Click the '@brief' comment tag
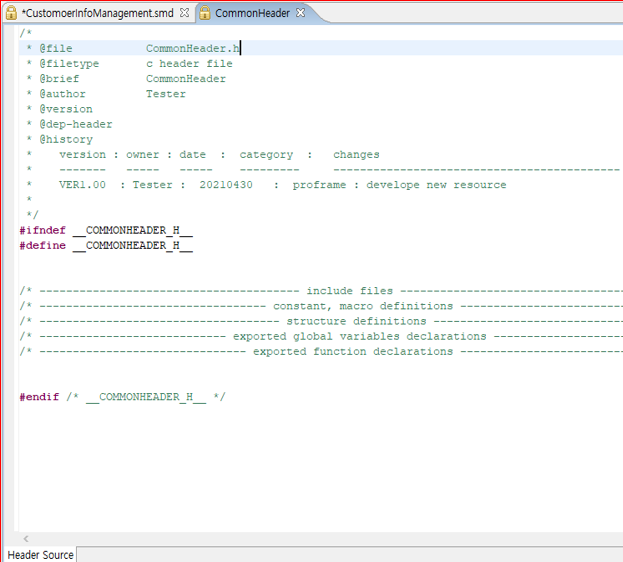623x562 pixels. (x=59, y=79)
